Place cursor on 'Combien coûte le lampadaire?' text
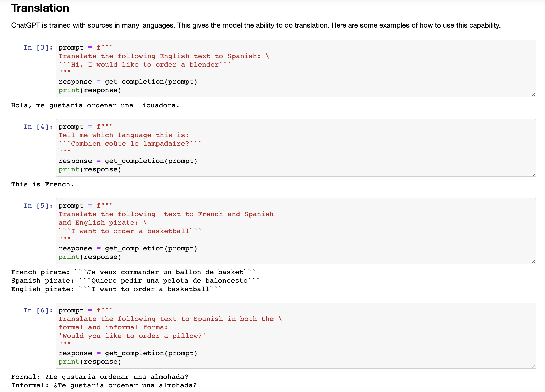 click(130, 144)
